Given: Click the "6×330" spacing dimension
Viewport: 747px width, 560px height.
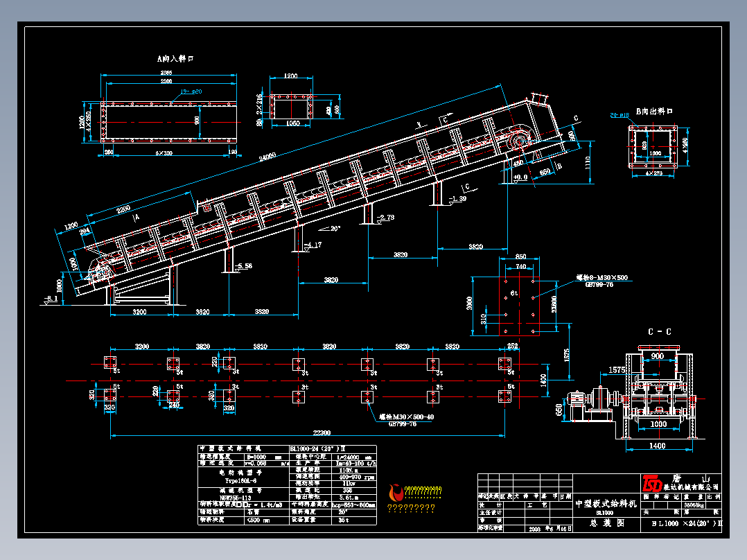Looking at the screenshot, I should 164,153.
